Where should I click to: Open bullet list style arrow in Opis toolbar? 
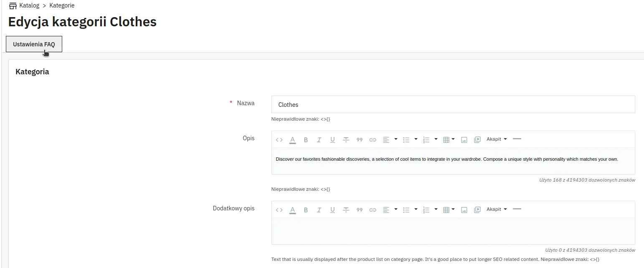[416, 139]
